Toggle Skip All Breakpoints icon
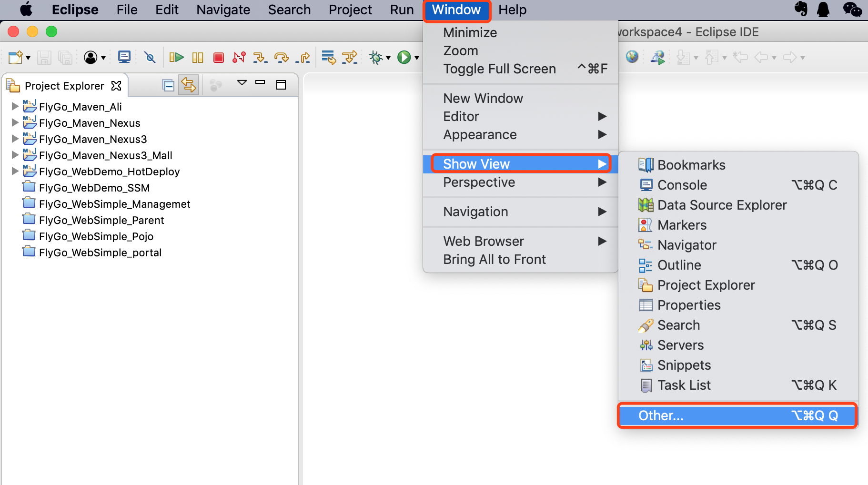This screenshot has width=868, height=485. [x=150, y=58]
